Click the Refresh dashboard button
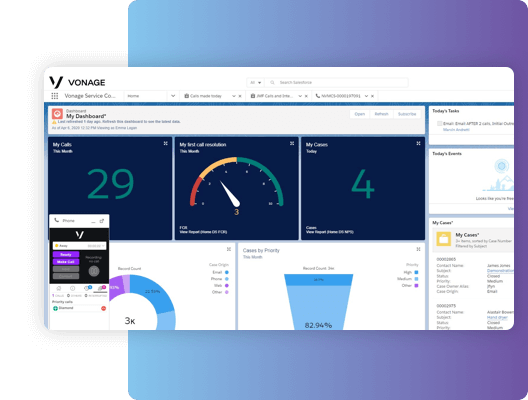 (x=382, y=114)
